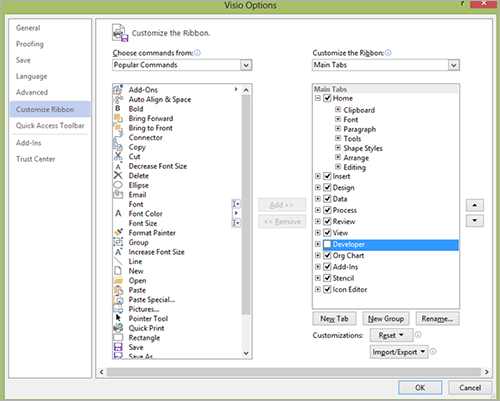Click the OK button
The image size is (500, 401).
[x=420, y=387]
